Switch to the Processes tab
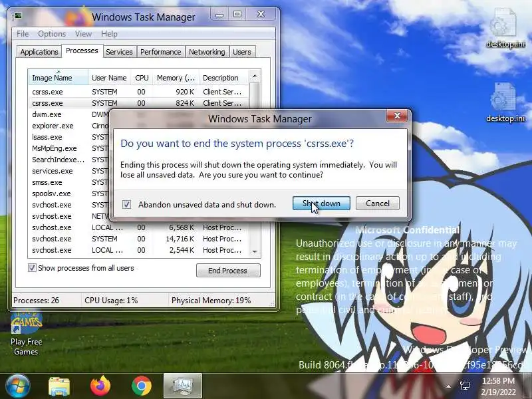 (82, 51)
